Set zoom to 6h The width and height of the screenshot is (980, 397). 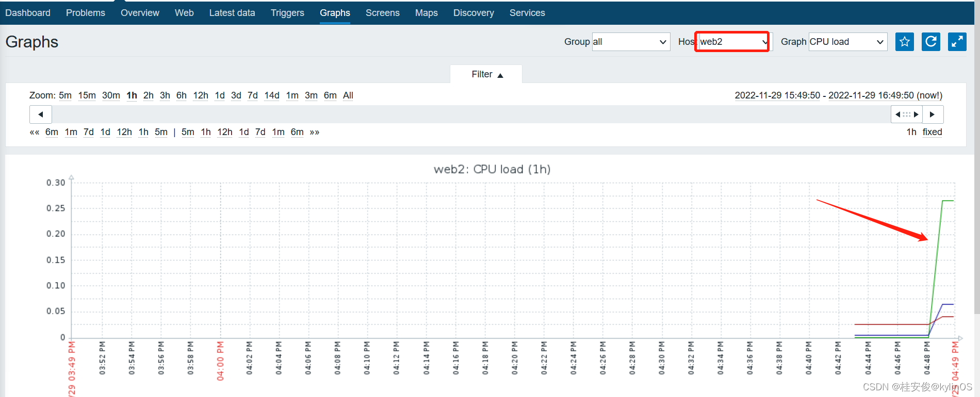click(x=182, y=95)
